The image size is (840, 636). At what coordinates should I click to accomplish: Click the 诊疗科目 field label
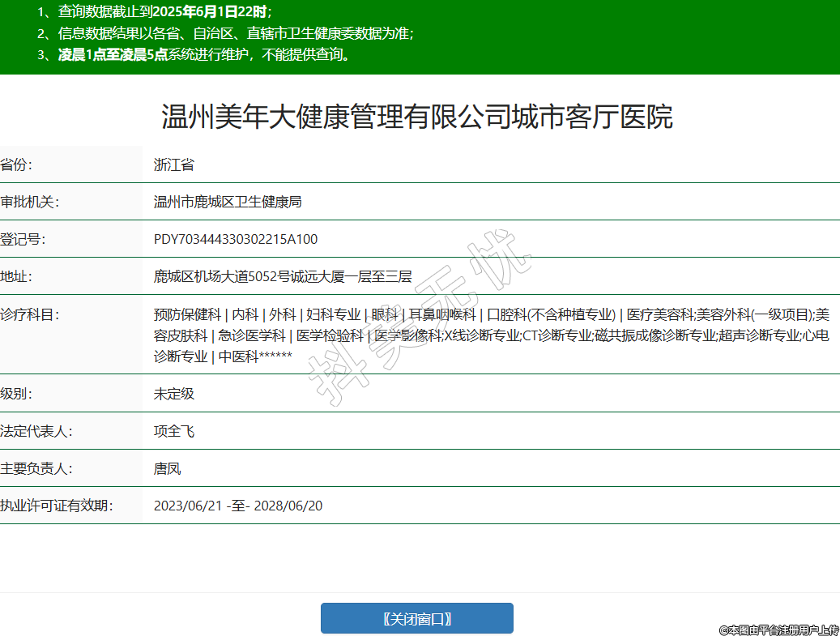pos(29,314)
